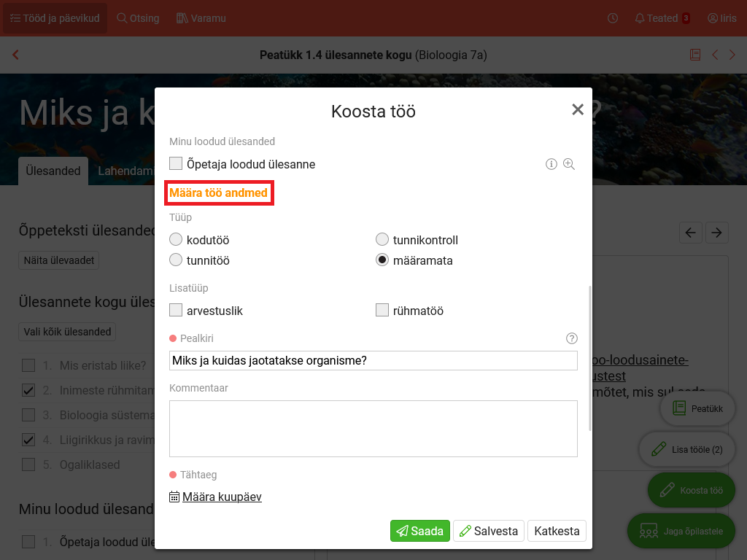Enable the arvestuslik checkbox
The height and width of the screenshot is (560, 747).
click(x=176, y=311)
